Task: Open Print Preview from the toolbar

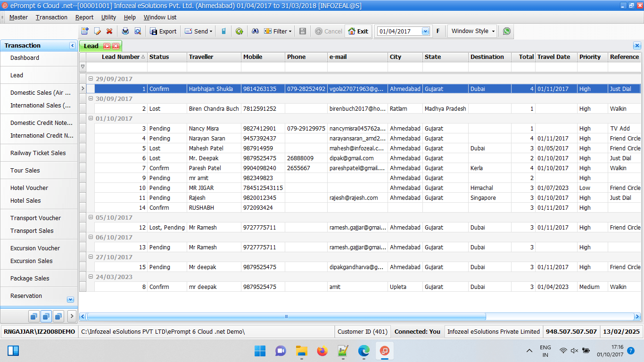Action: click(138, 31)
